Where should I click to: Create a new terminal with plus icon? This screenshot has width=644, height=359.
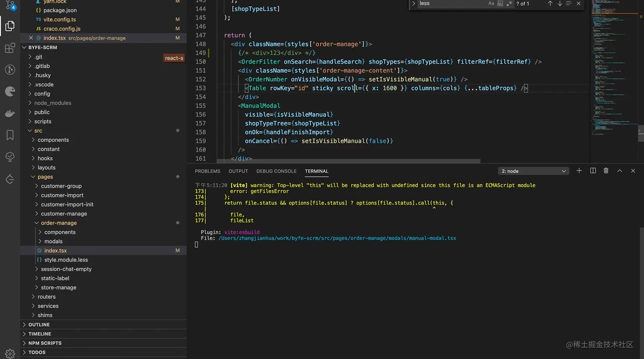coord(579,171)
